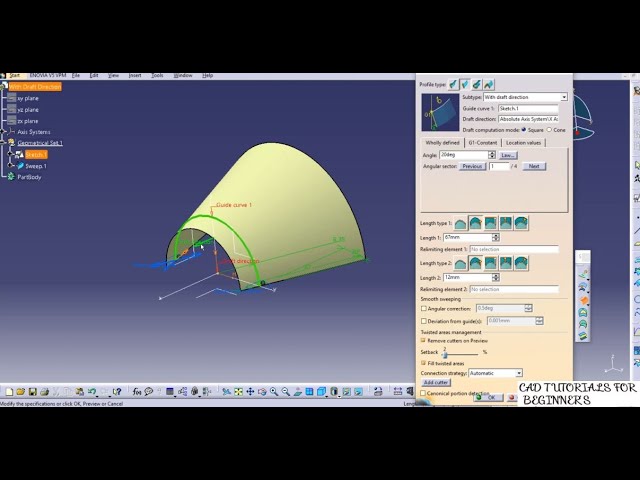The image size is (640, 480).
Task: Open the Edit menu
Action: coord(94,76)
